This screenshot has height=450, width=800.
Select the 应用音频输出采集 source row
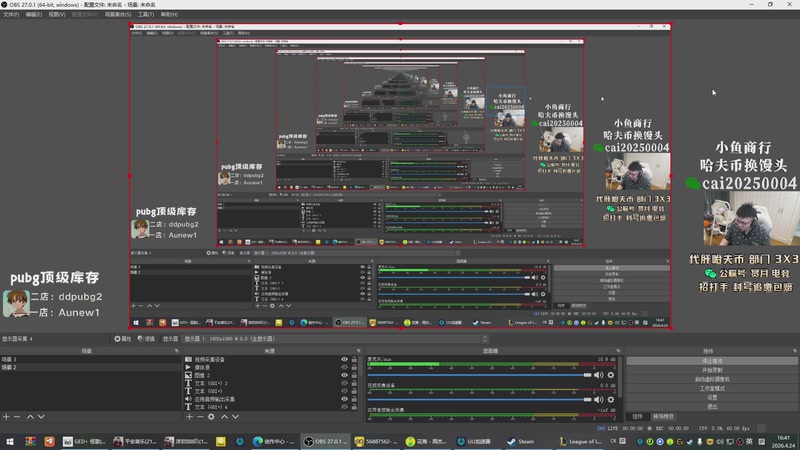[271, 399]
